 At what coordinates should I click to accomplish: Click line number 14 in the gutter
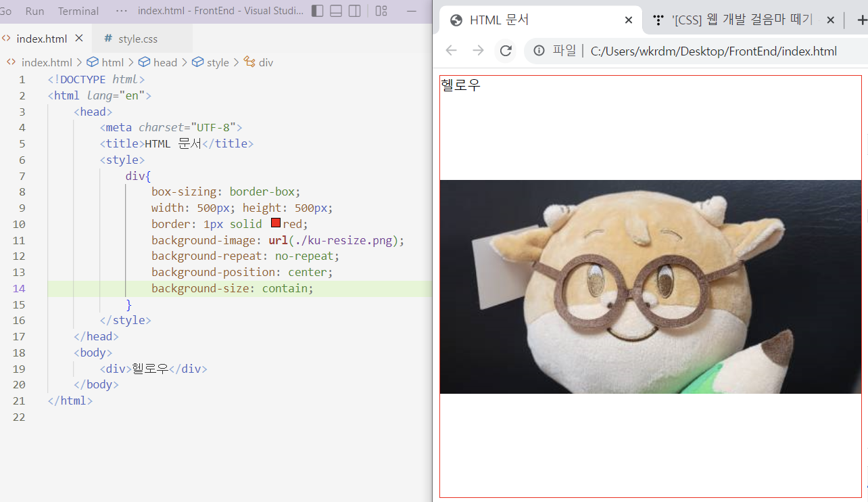coord(20,288)
